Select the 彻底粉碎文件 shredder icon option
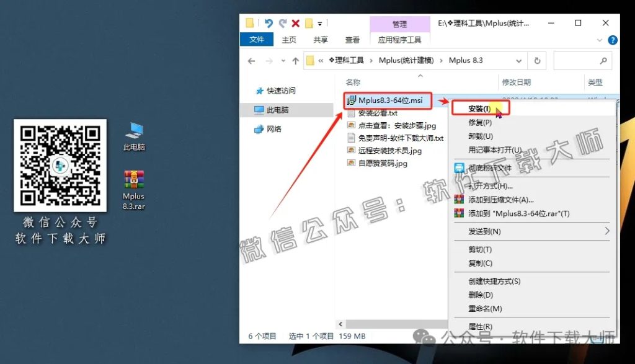Screen dimensions: 635x364 [x=458, y=166]
